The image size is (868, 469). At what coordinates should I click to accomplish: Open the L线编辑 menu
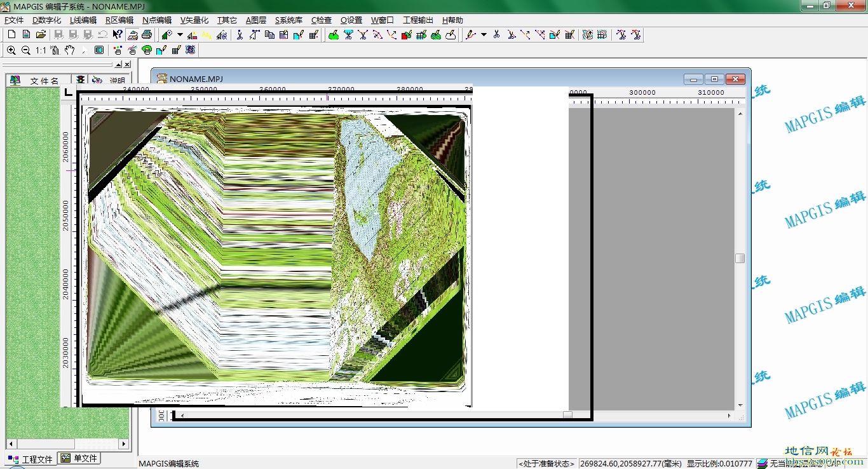tap(83, 20)
